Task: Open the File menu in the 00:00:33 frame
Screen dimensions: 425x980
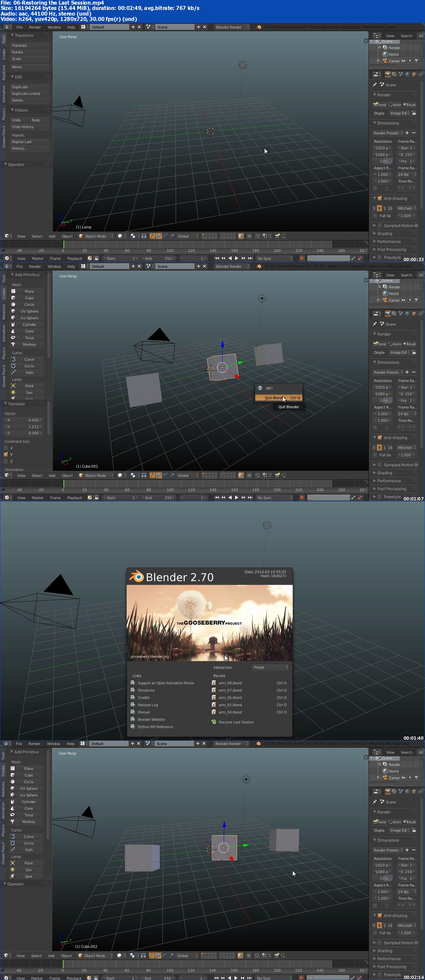Action: [x=19, y=27]
